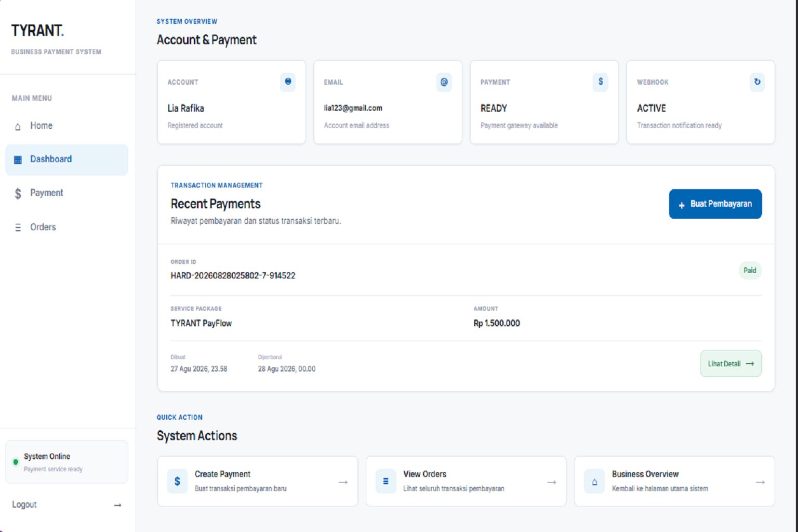The image size is (798, 532).
Task: Click the Recent Payments heading
Action: pyautogui.click(x=216, y=204)
